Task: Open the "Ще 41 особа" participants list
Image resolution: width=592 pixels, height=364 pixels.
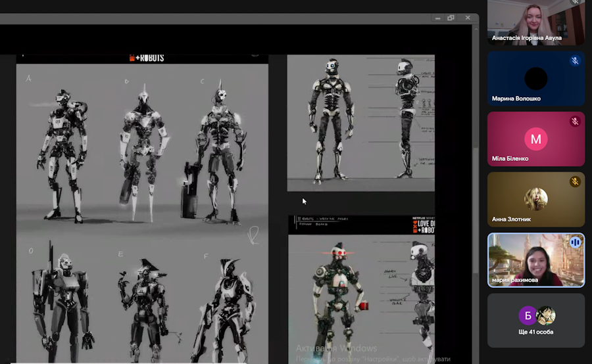Action: point(535,332)
